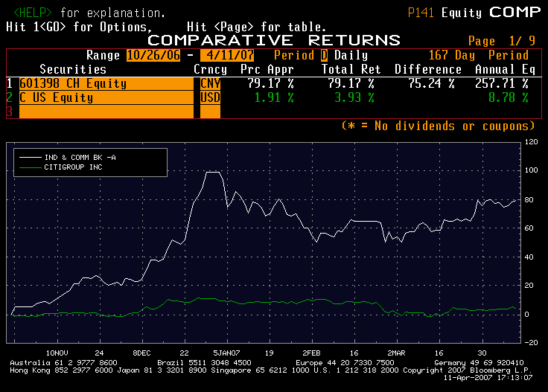
Task: Click the Copyright 2007 Bloomberg L.P. text
Action: pos(468,370)
